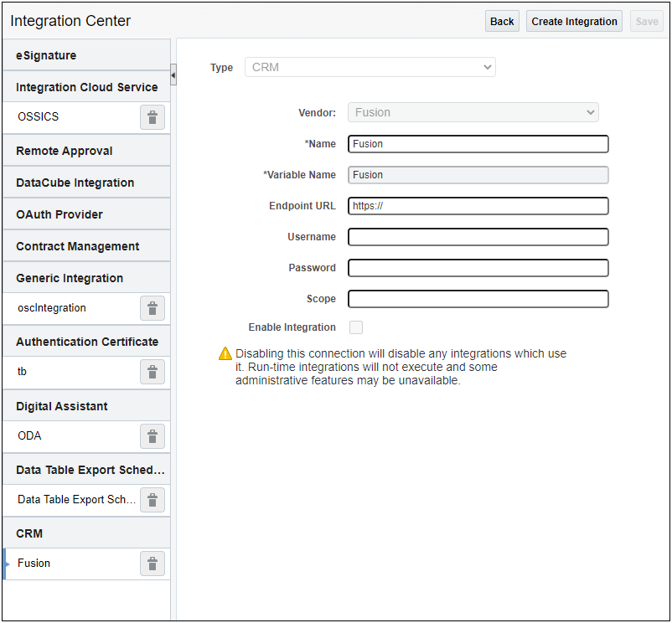Click into the Endpoint URL field
Viewport: 672px width, 623px height.
(478, 206)
